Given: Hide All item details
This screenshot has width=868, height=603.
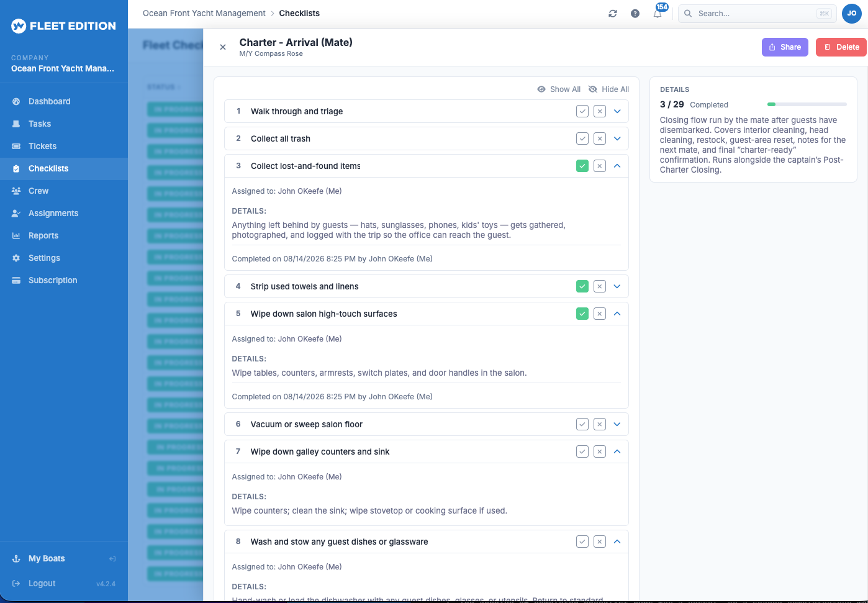Looking at the screenshot, I should click(609, 89).
